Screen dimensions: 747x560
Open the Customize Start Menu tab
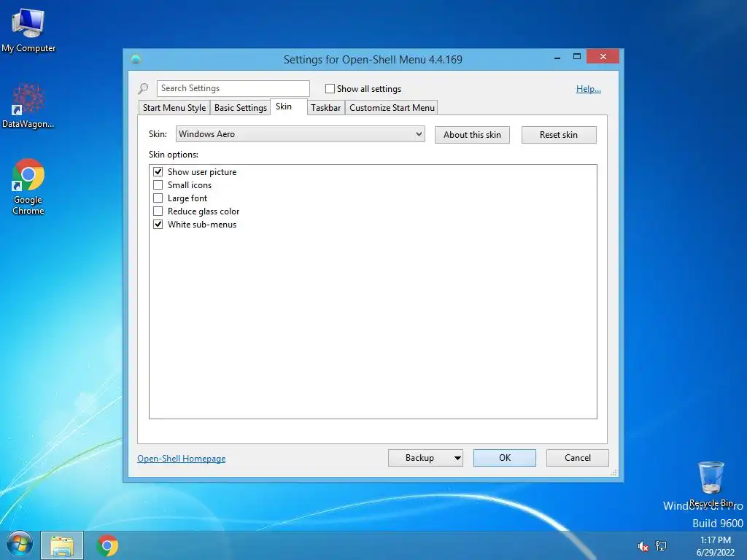(392, 108)
